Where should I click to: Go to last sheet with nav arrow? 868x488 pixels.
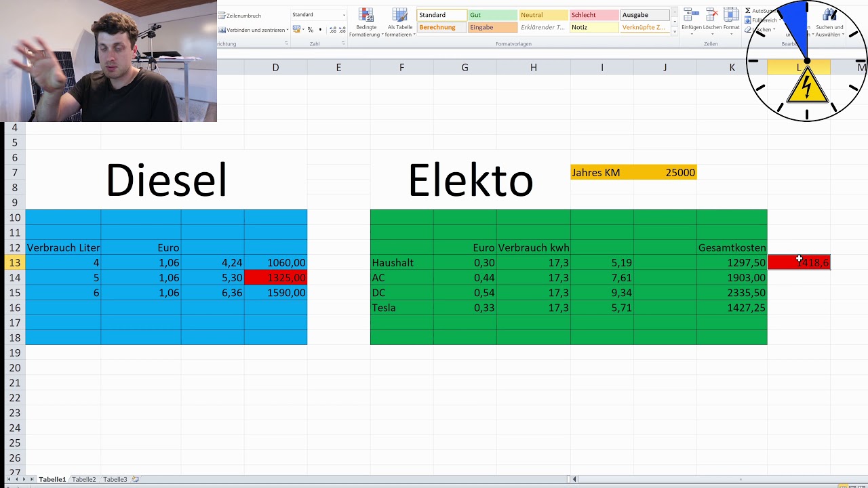31,479
